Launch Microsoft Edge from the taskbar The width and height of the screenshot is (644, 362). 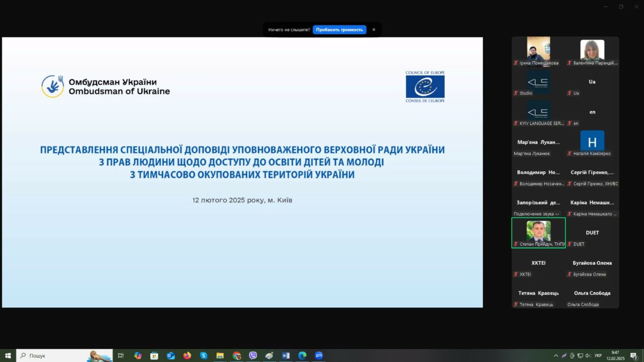click(x=302, y=356)
